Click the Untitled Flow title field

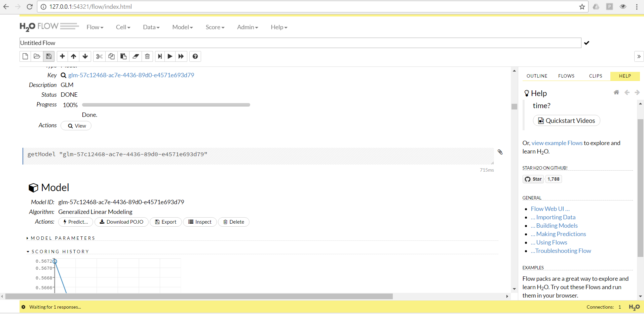tap(300, 43)
